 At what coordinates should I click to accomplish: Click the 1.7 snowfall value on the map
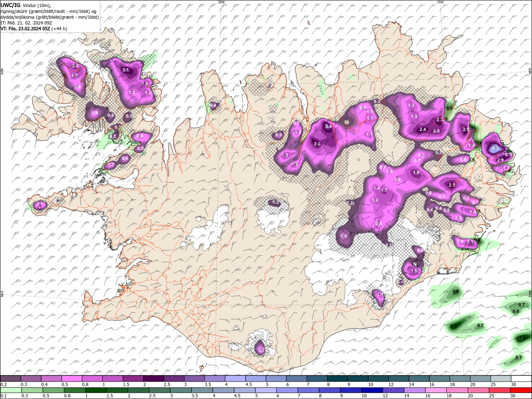pyautogui.click(x=384, y=190)
